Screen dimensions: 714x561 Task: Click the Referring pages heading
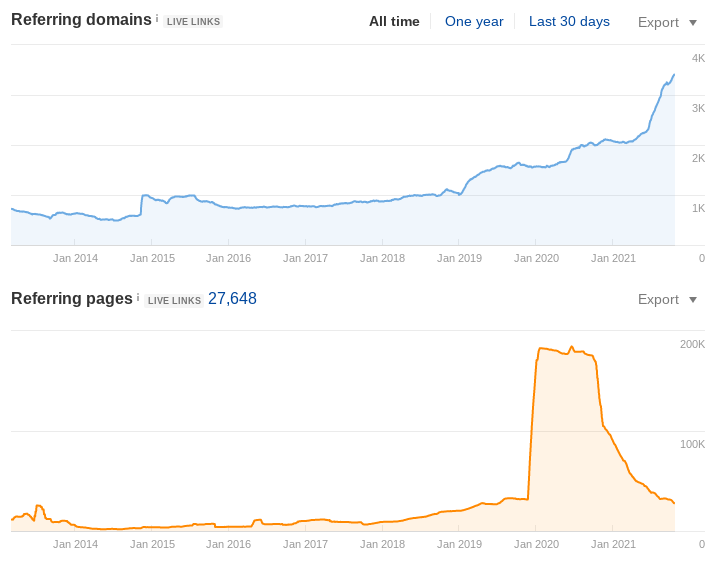pos(71,298)
